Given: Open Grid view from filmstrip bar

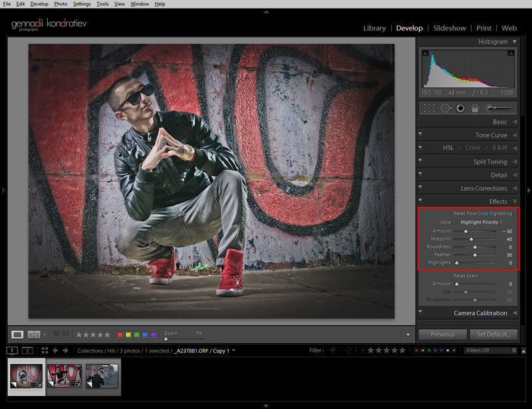Looking at the screenshot, I should tap(45, 350).
